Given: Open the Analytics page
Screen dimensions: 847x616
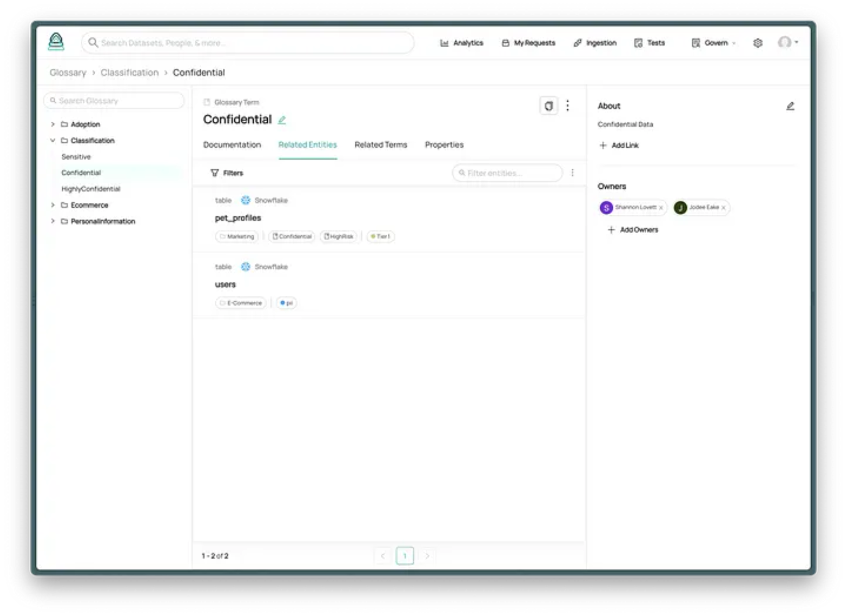Looking at the screenshot, I should pyautogui.click(x=461, y=43).
